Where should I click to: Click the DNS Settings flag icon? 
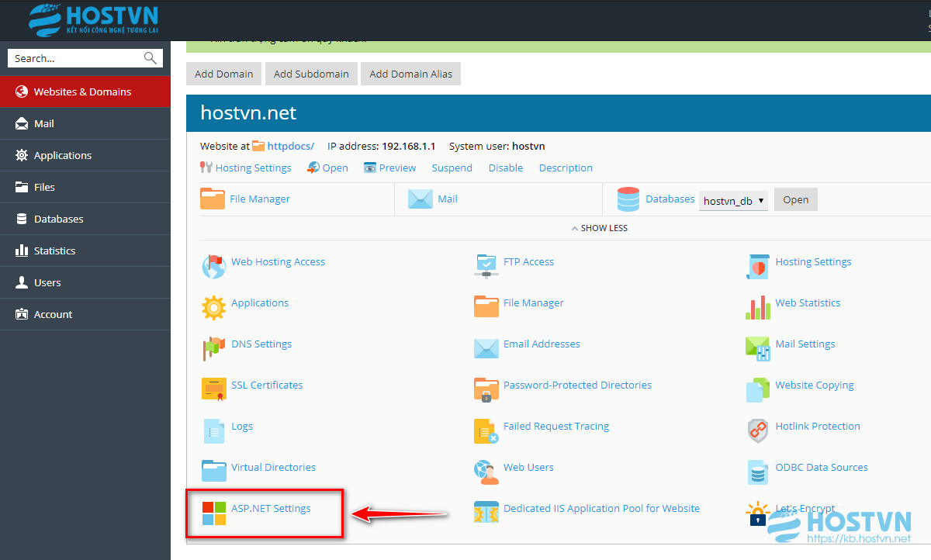tap(213, 348)
